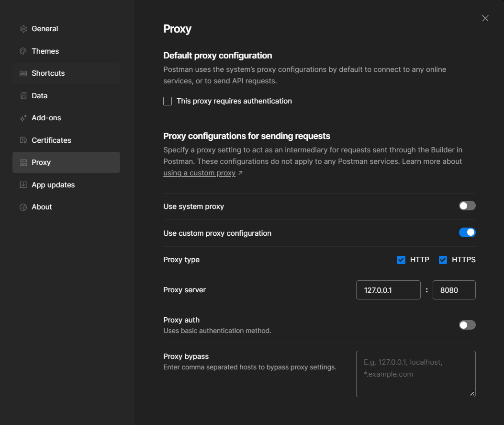Click the 'HTTPS' checkbox label text
This screenshot has width=504, height=425.
[x=463, y=260]
